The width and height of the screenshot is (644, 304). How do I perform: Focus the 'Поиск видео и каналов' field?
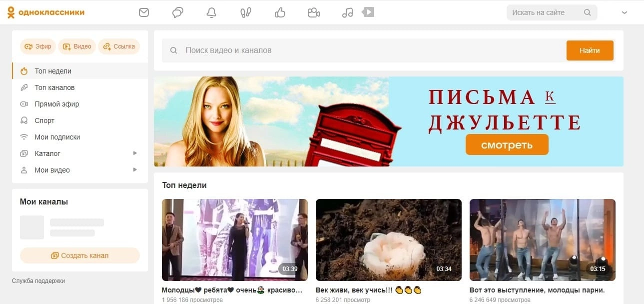364,50
